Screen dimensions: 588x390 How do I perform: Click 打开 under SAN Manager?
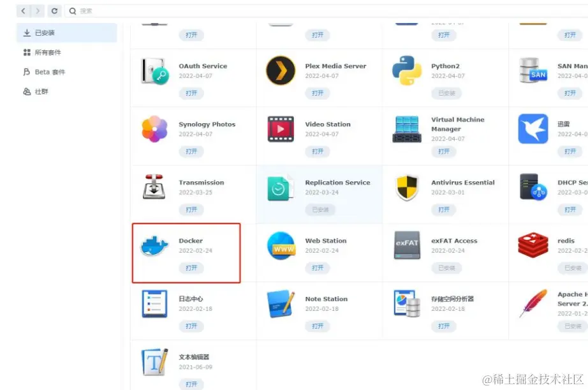570,93
